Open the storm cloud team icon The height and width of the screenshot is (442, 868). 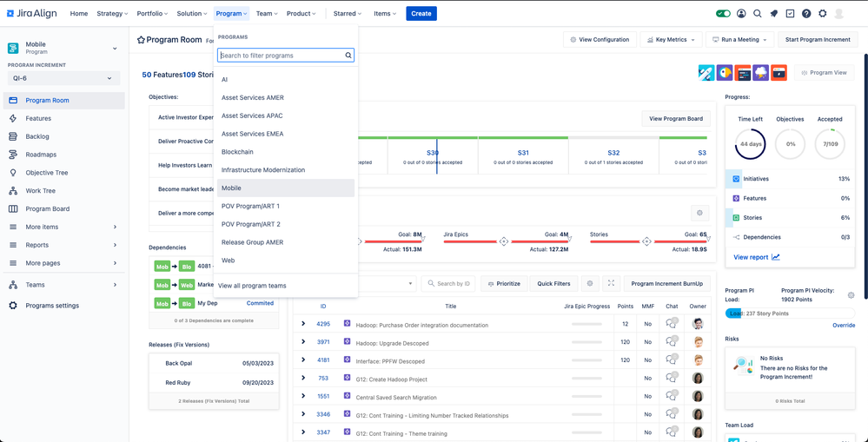760,72
